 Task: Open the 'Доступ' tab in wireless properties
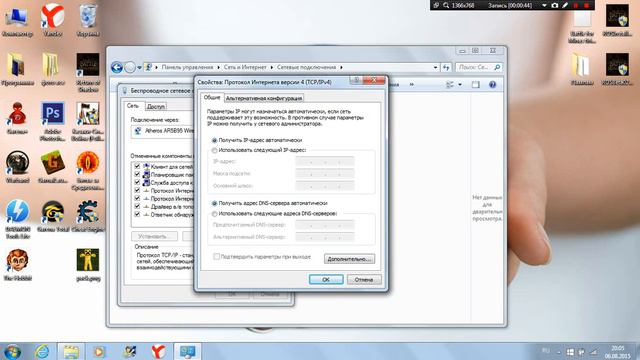coord(156,107)
